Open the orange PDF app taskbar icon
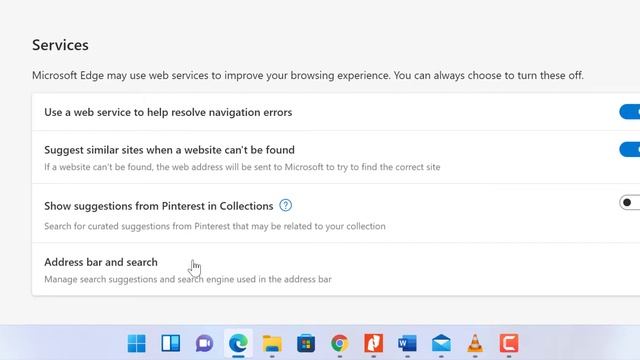Viewport: 640px width, 360px height. tap(373, 343)
